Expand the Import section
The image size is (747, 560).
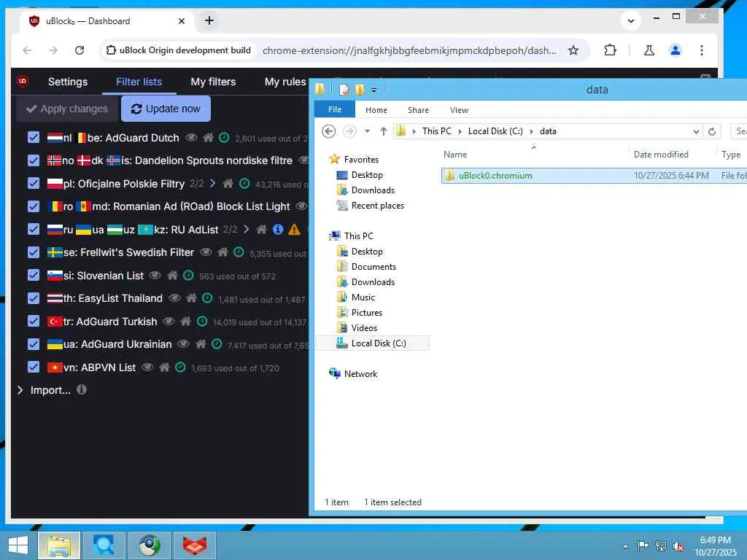coord(20,390)
